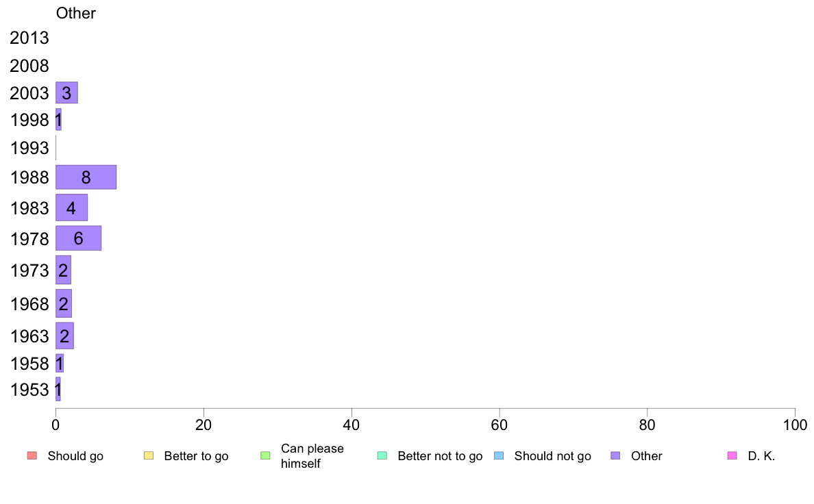Image resolution: width=814 pixels, height=504 pixels.
Task: Select the 1988 bar showing 8
Action: coord(86,177)
